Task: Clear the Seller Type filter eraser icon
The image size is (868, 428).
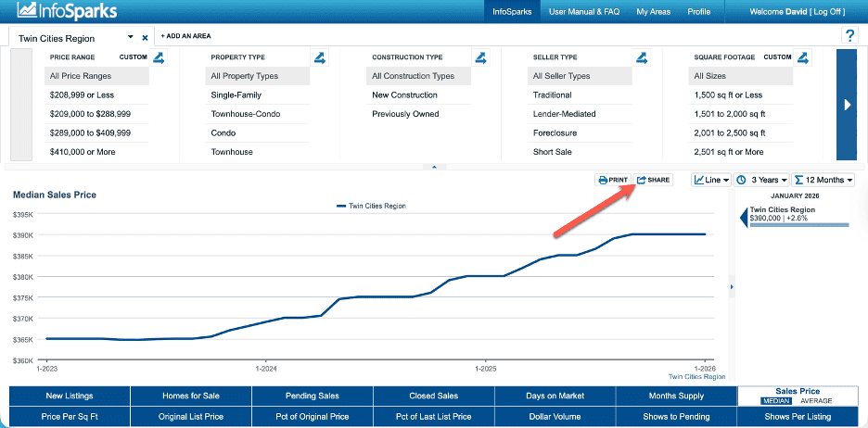Action: (642, 57)
